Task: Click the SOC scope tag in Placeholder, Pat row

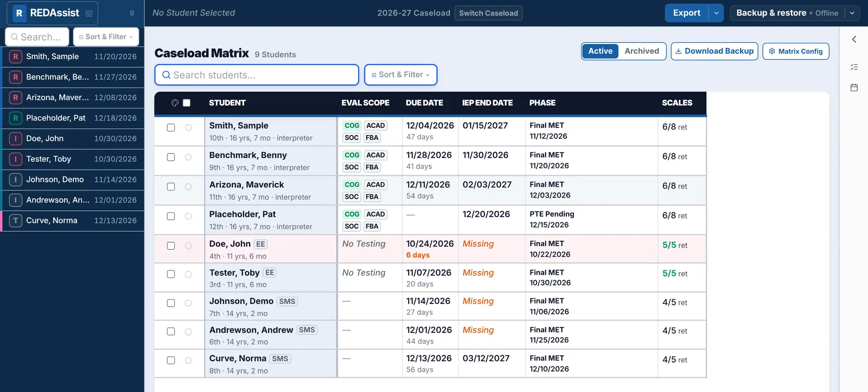Action: [x=352, y=226]
